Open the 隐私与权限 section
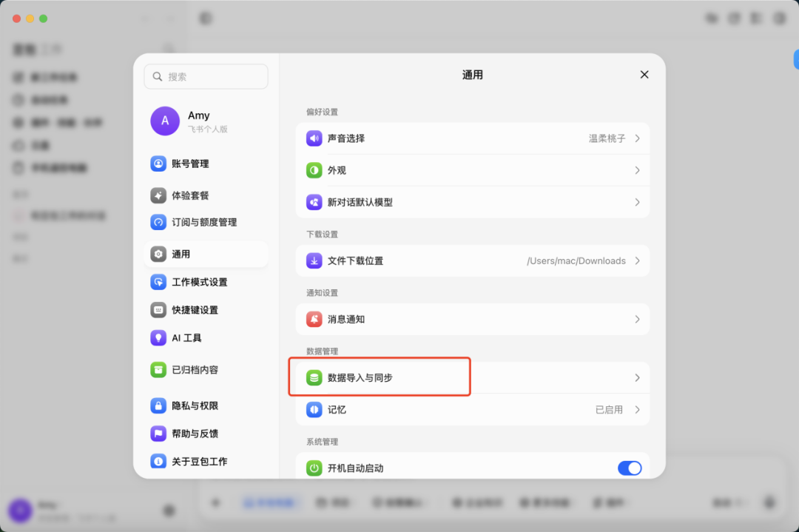Viewport: 799px width, 532px height. (206, 405)
